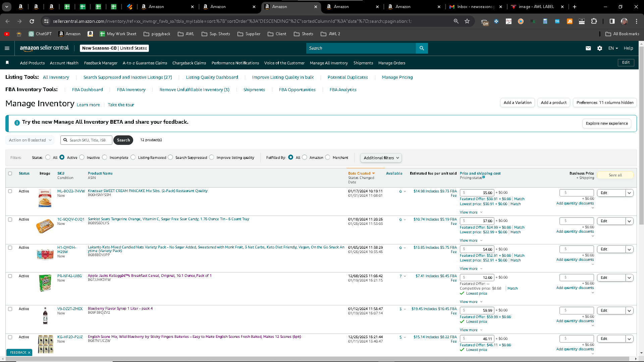Open the ChatGPT bookmark

click(x=40, y=34)
